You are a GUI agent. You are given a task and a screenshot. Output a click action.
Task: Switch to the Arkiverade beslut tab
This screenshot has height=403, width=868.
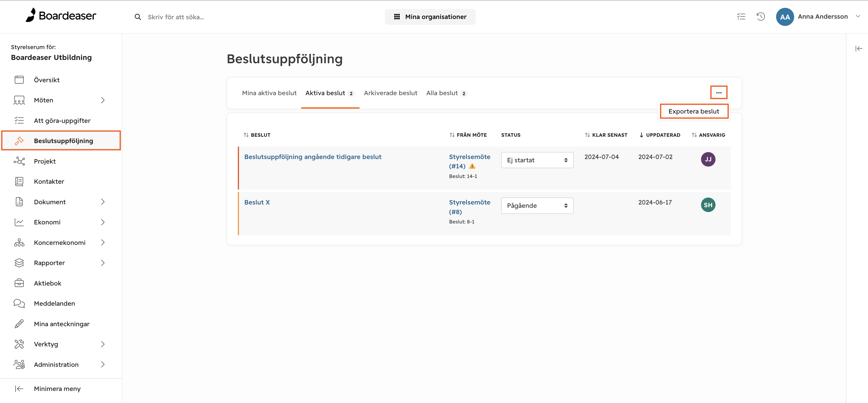coord(390,93)
